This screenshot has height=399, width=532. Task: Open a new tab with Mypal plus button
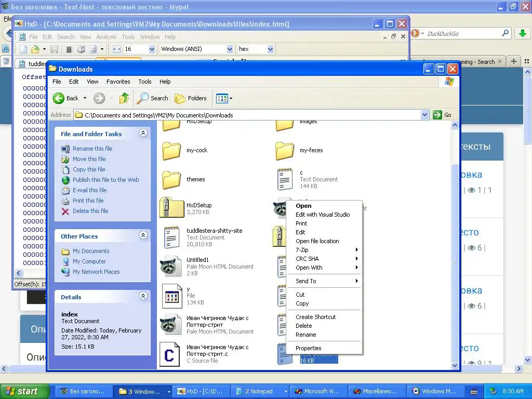pyautogui.click(x=514, y=61)
